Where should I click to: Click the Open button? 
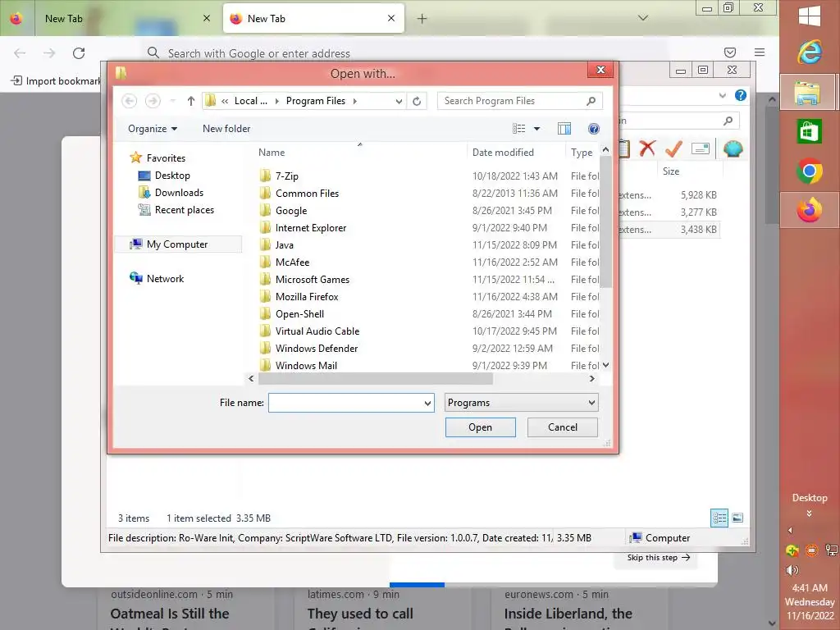(481, 427)
